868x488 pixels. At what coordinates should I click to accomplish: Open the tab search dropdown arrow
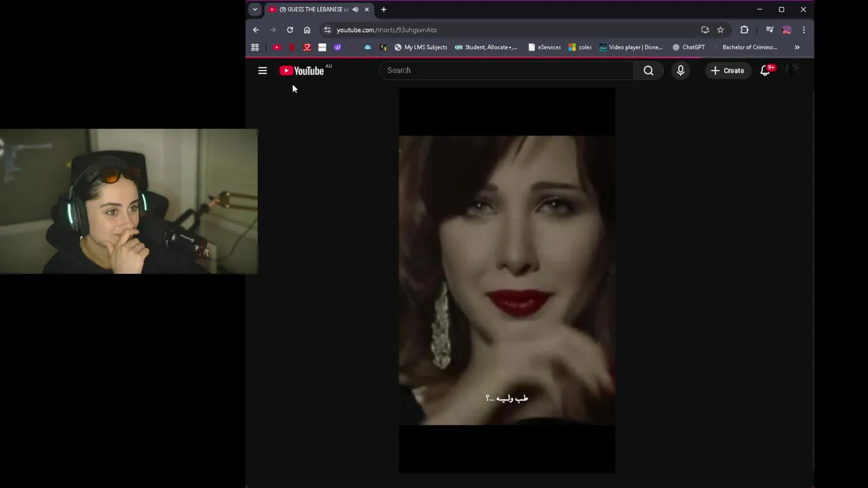pos(255,9)
